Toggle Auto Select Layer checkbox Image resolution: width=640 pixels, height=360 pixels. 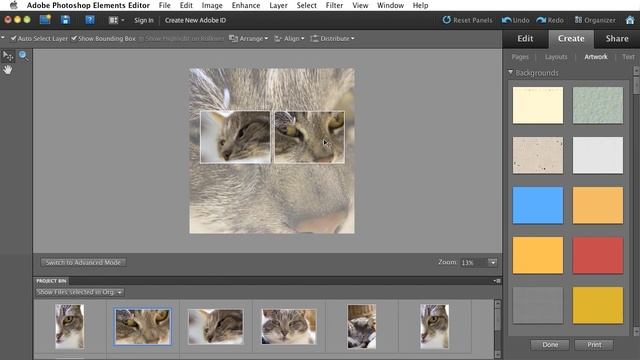point(13,38)
